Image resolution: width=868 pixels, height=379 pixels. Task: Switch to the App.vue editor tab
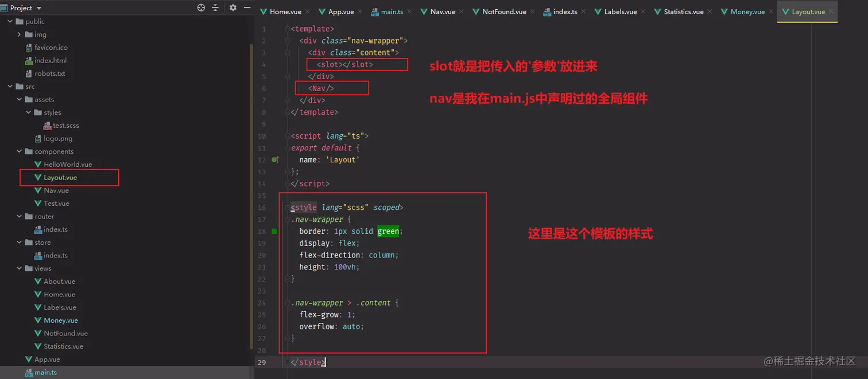click(341, 11)
